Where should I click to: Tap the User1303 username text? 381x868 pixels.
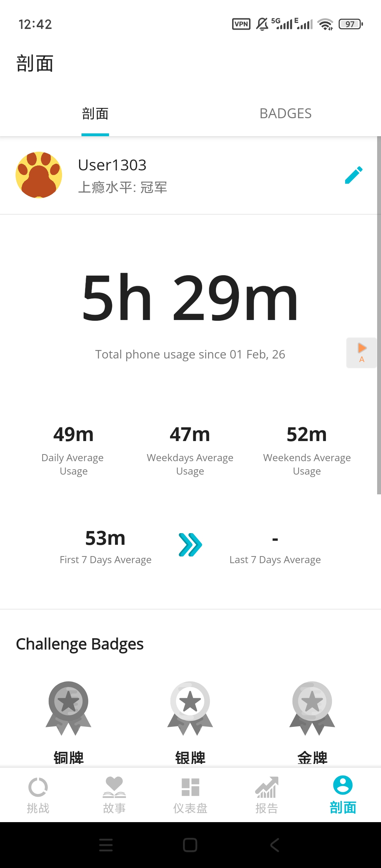point(112,165)
